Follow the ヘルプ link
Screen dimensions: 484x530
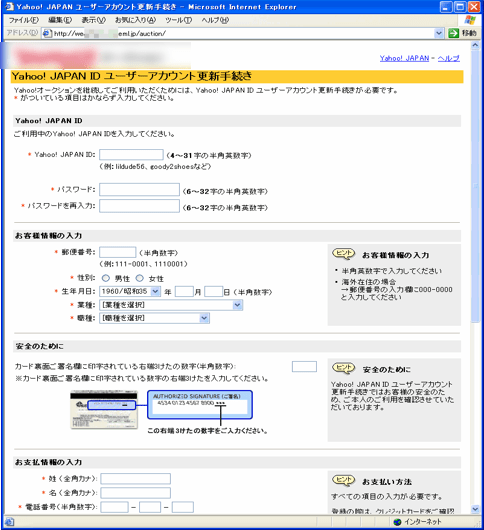coord(449,58)
